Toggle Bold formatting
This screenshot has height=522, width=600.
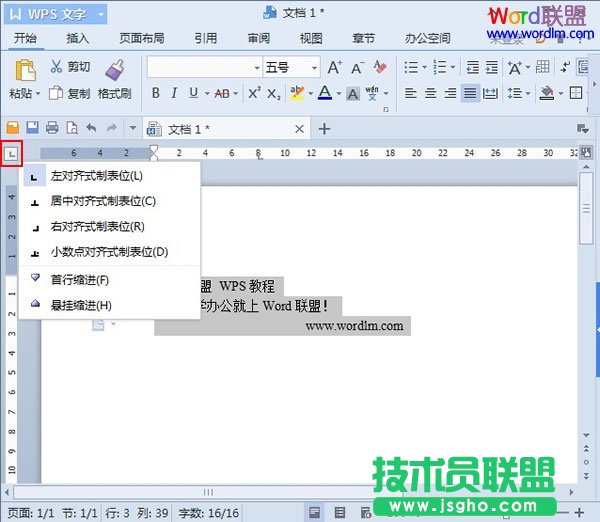coord(155,93)
